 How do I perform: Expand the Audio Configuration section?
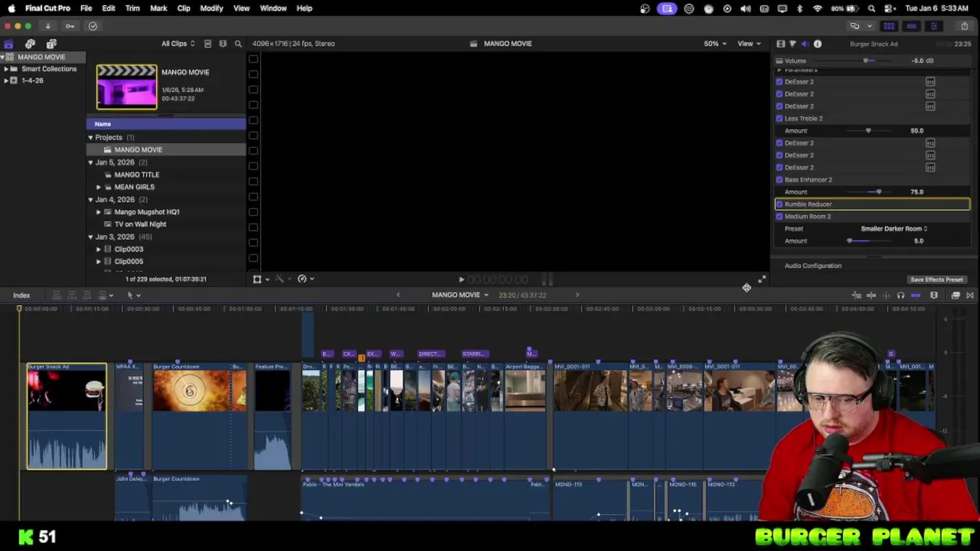click(x=812, y=266)
